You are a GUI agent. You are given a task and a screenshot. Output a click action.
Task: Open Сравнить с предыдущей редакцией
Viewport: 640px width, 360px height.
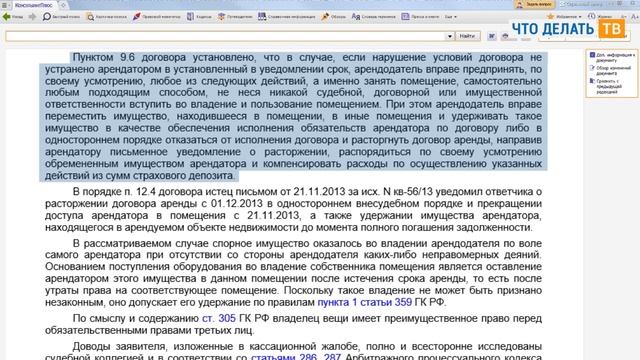click(x=607, y=86)
